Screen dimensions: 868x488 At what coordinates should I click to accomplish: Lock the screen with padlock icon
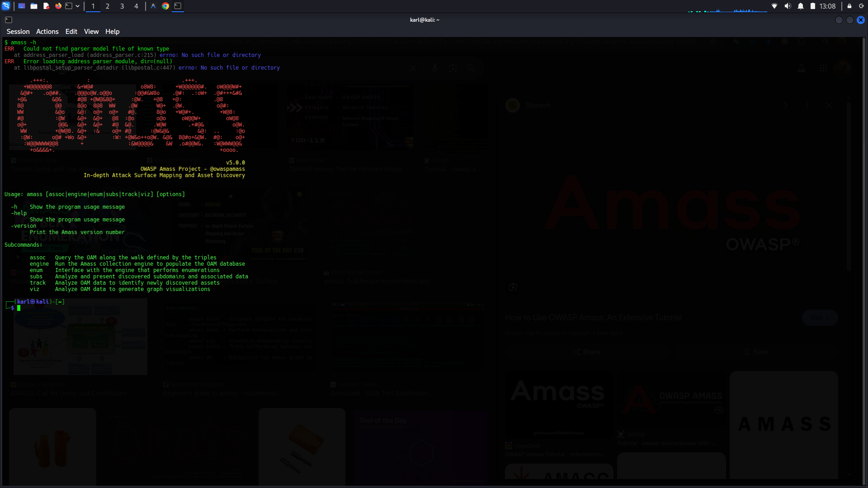coord(849,6)
